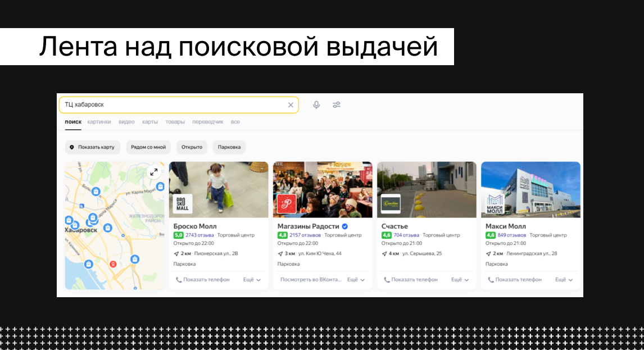Image resolution: width=644 pixels, height=350 pixels.
Task: Expand the map to fullscreen
Action: tap(153, 172)
